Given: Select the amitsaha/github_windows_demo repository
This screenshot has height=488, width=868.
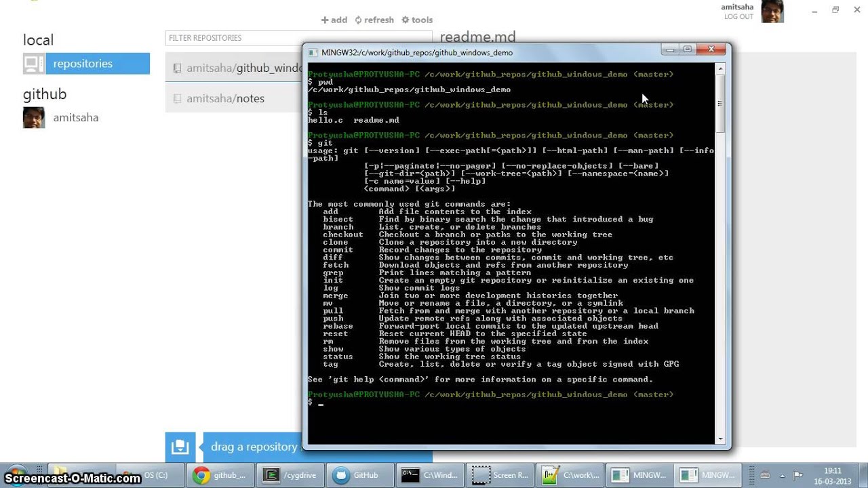Looking at the screenshot, I should [234, 68].
